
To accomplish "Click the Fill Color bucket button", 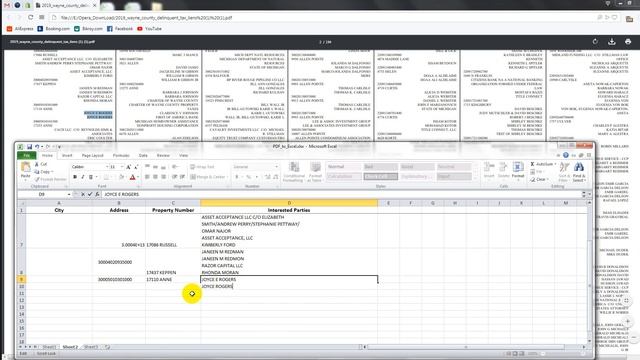I will [x=121, y=177].
